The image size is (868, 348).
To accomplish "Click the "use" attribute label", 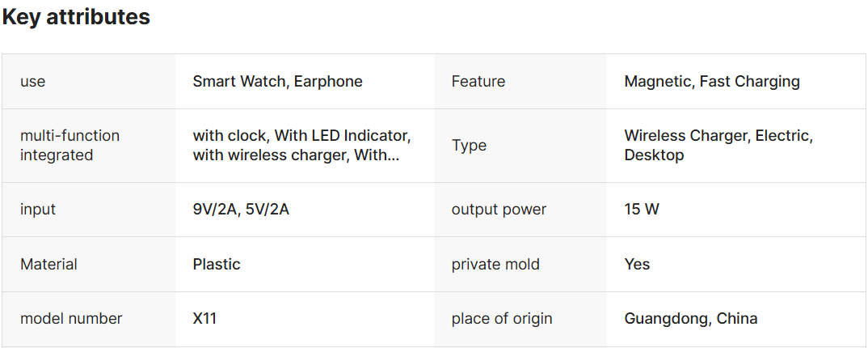I will click(32, 82).
